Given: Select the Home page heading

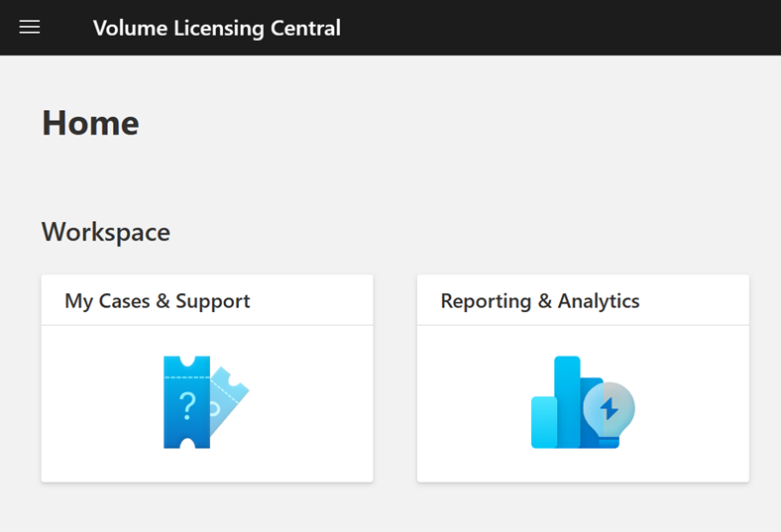Looking at the screenshot, I should point(90,123).
